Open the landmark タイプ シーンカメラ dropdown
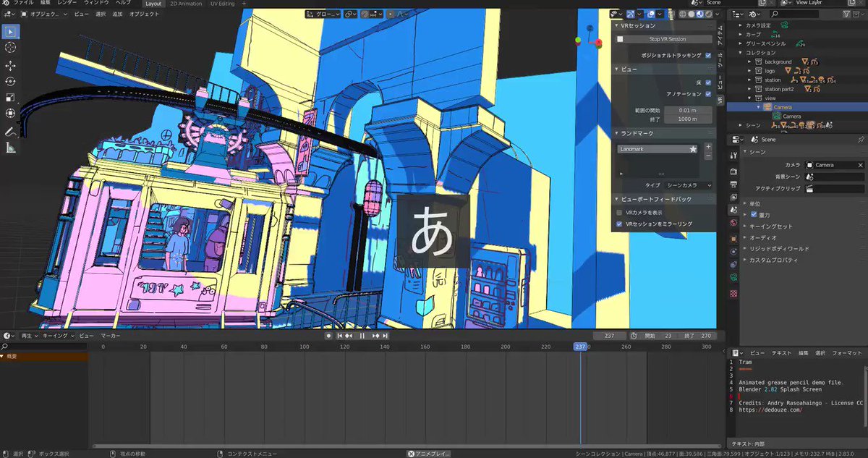The image size is (868, 458). pyautogui.click(x=688, y=185)
